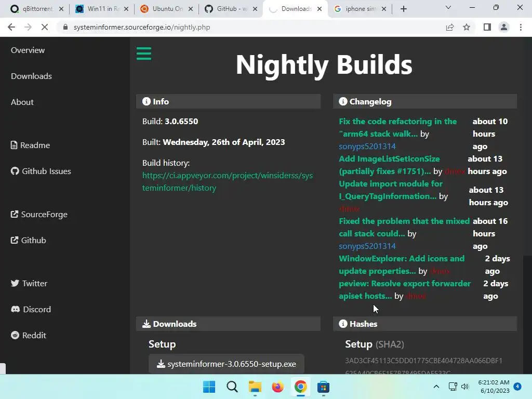Click the SourceForge external link icon
This screenshot has height=399, width=532.
(14, 214)
